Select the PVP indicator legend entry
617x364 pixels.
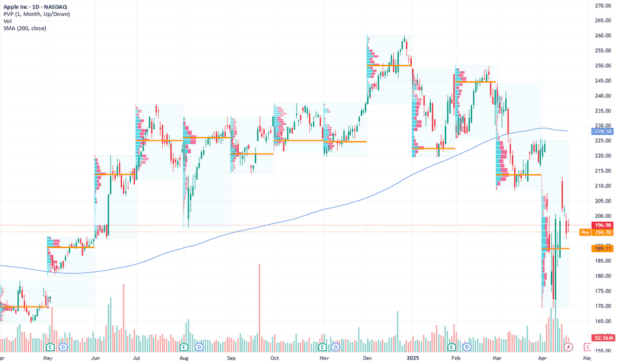point(36,14)
